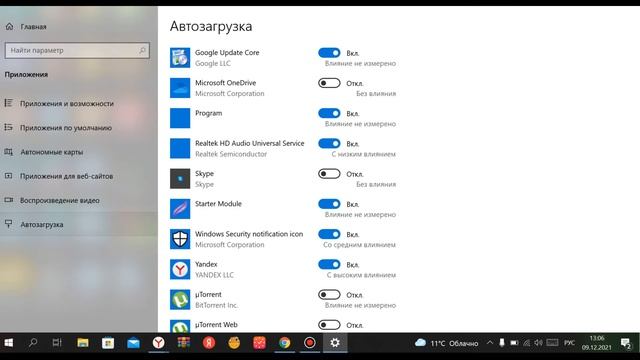Screen dimensions: 640x360
Task: Click the µTorrent Web app icon
Action: (x=180, y=326)
